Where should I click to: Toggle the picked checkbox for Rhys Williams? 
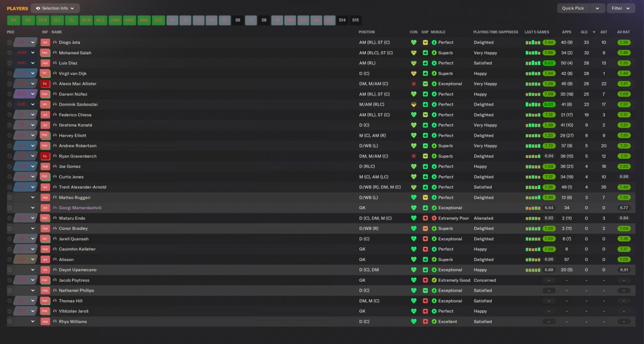click(10, 321)
